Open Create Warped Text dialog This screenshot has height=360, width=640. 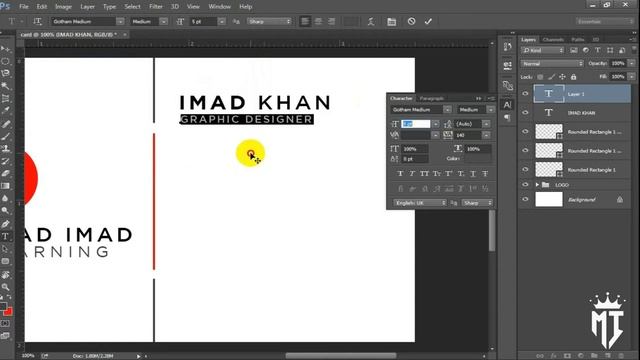click(x=371, y=21)
